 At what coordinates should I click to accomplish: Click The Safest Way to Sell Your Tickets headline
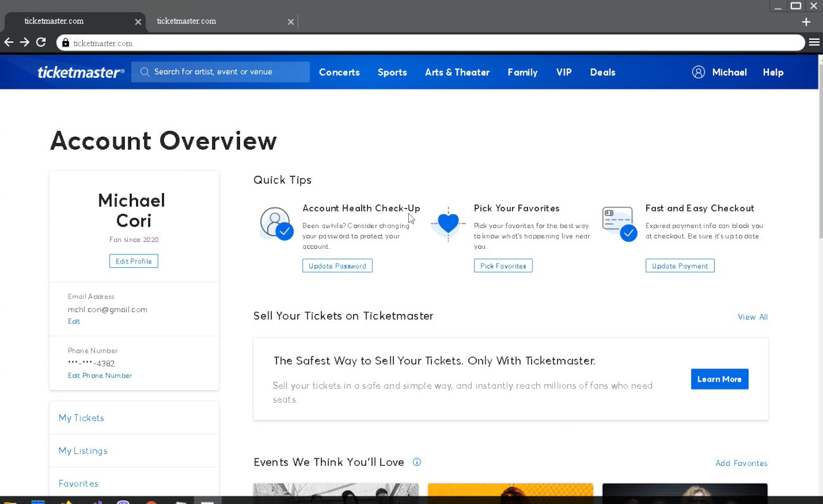point(434,361)
